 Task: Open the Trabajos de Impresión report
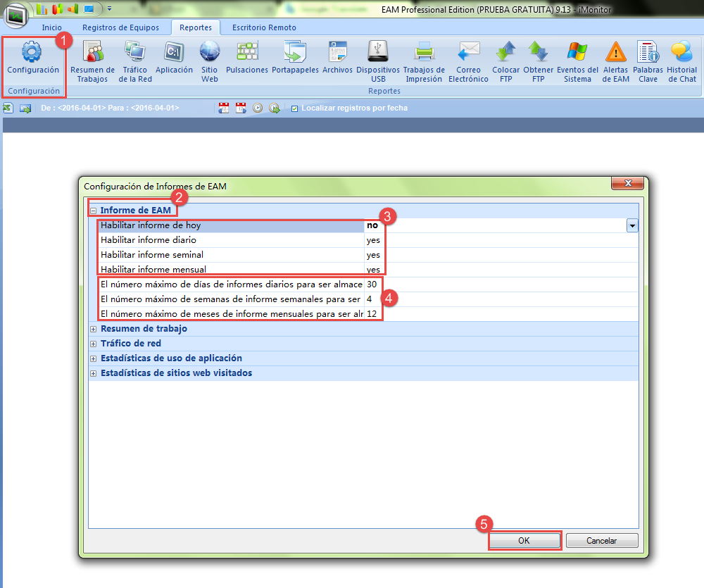tap(424, 61)
